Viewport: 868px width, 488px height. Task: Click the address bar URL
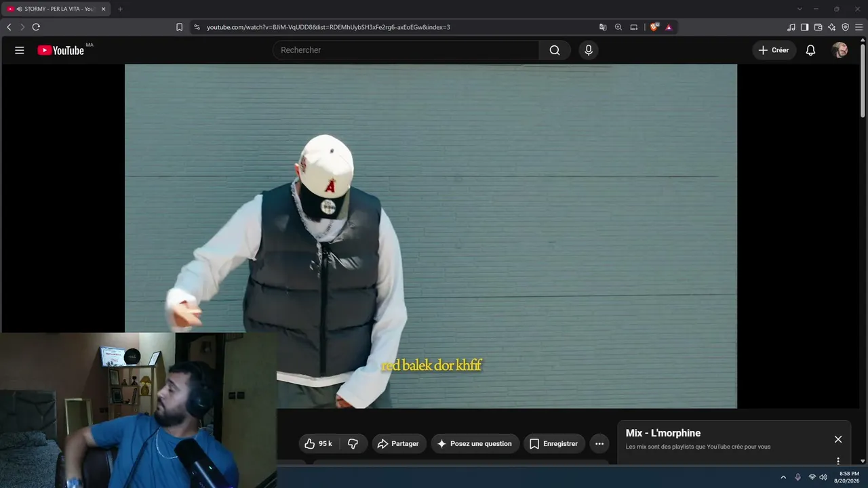pos(328,27)
